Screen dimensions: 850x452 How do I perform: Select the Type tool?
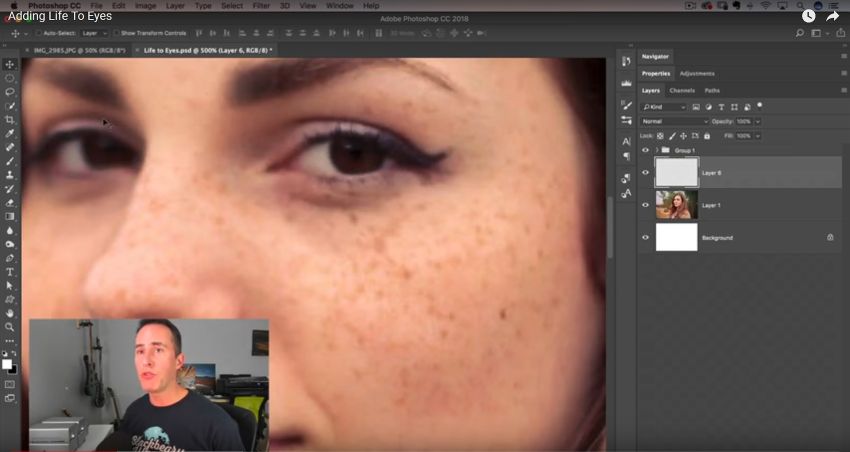coord(10,271)
